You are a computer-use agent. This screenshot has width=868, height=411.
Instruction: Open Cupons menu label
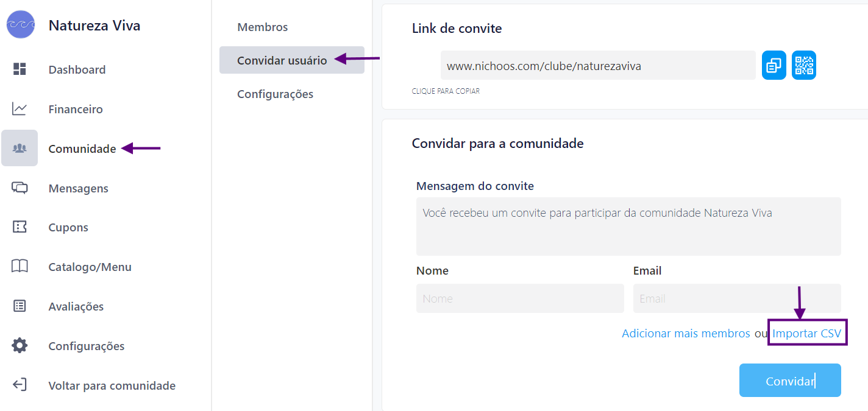point(68,227)
